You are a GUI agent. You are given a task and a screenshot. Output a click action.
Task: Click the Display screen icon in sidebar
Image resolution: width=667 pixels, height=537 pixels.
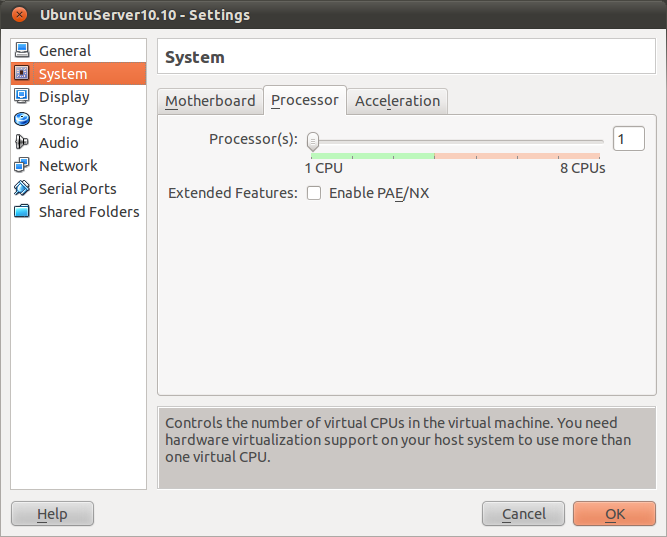[22, 97]
